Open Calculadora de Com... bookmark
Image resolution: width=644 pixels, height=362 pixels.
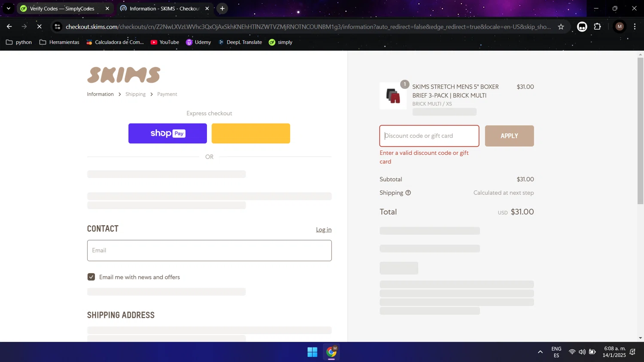[115, 42]
